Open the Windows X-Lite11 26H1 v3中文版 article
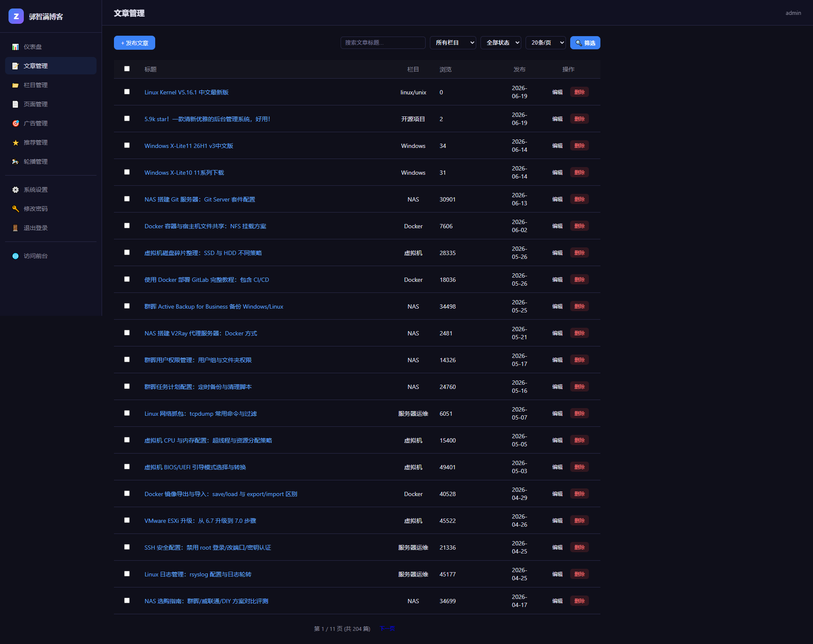 coord(189,146)
